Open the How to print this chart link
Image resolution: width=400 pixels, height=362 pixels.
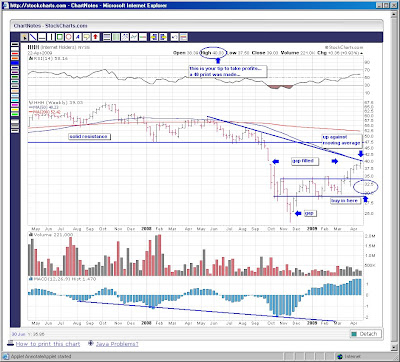48,344
